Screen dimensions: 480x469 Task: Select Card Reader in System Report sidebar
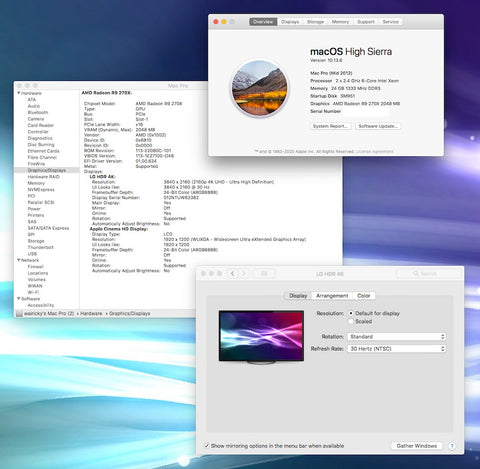click(x=41, y=125)
